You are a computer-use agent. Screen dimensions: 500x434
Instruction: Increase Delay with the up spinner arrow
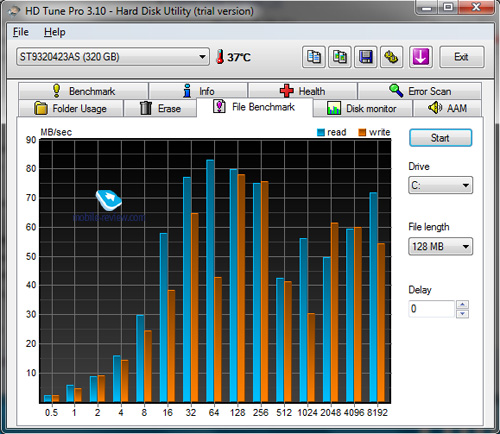462,304
